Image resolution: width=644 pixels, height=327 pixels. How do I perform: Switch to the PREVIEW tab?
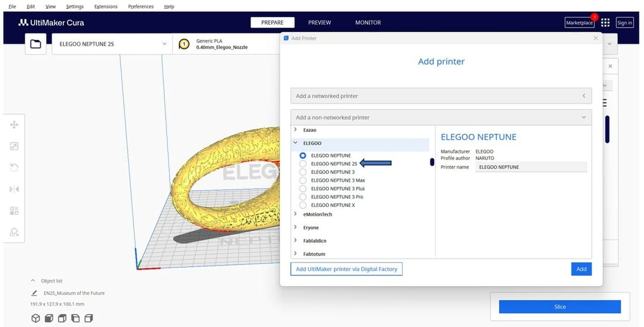(319, 23)
